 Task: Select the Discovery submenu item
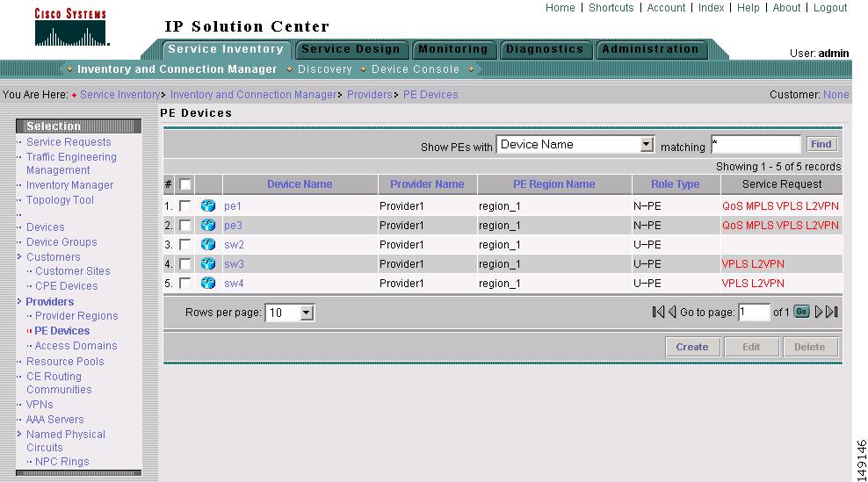325,69
